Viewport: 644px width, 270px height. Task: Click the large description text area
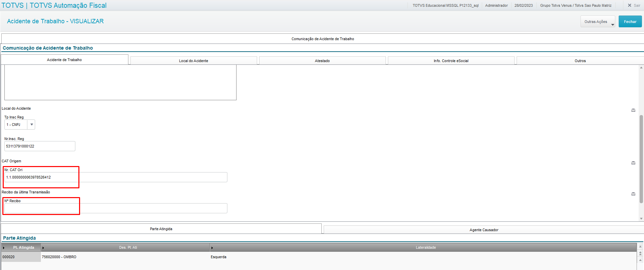click(x=120, y=83)
